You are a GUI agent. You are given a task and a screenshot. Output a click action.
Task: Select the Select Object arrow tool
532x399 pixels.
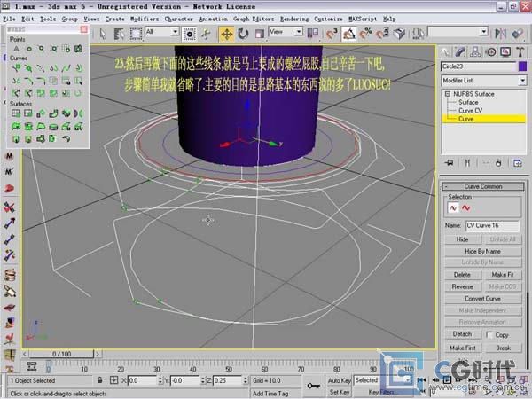pos(103,34)
